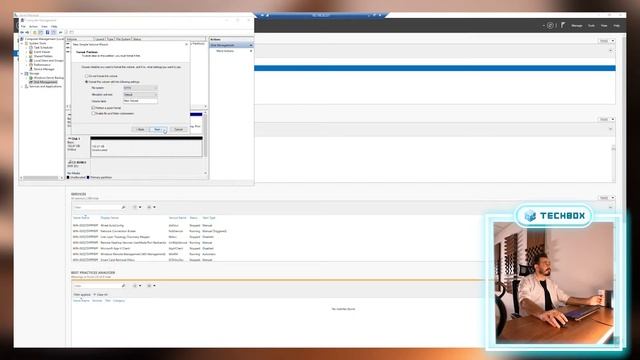The image size is (640, 360).
Task: Enable file and folder compression checkbox
Action: (x=93, y=113)
